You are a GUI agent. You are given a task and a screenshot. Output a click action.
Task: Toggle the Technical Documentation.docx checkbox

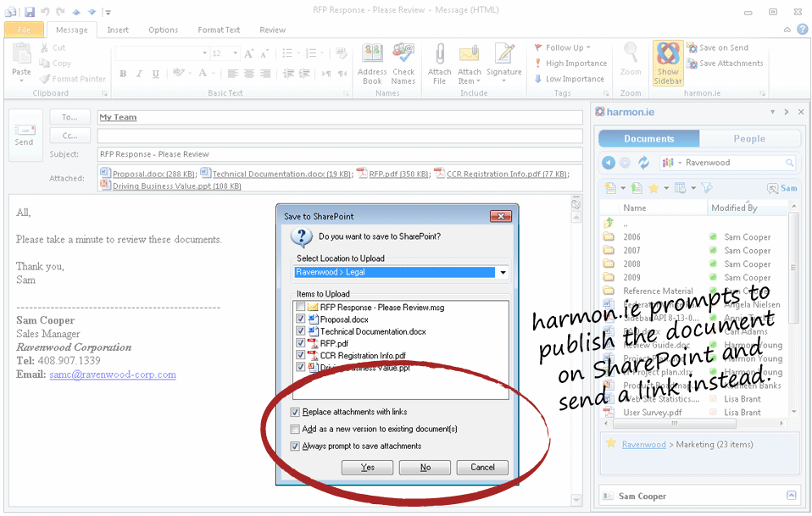pos(300,330)
